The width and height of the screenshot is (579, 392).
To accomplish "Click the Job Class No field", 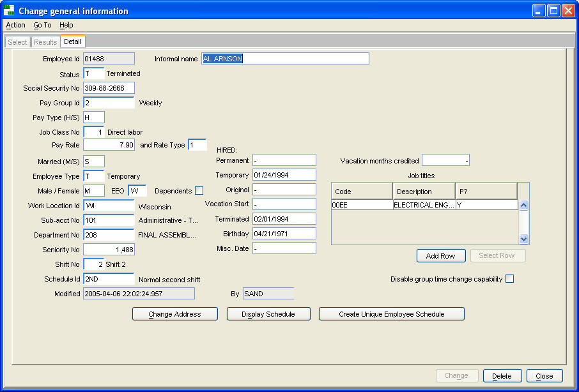I will click(94, 132).
